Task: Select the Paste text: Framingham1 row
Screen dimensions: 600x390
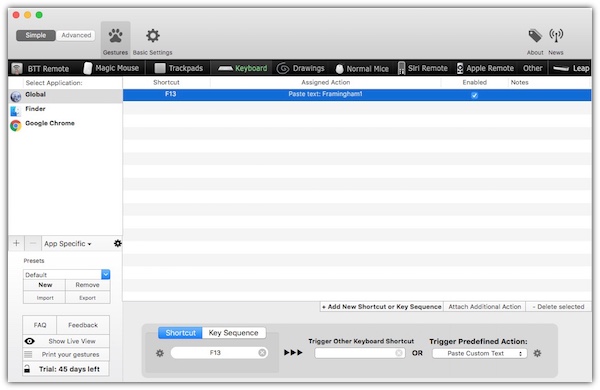Action: point(357,95)
